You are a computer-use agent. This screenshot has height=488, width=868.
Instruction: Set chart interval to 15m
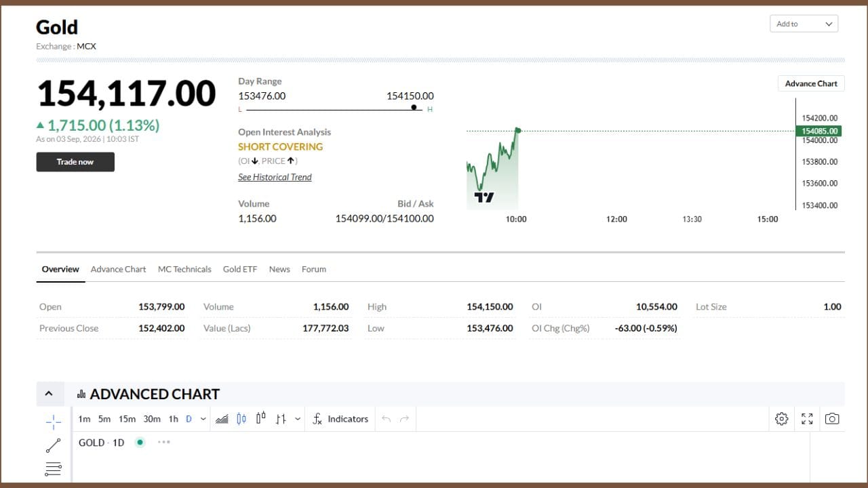(x=127, y=419)
